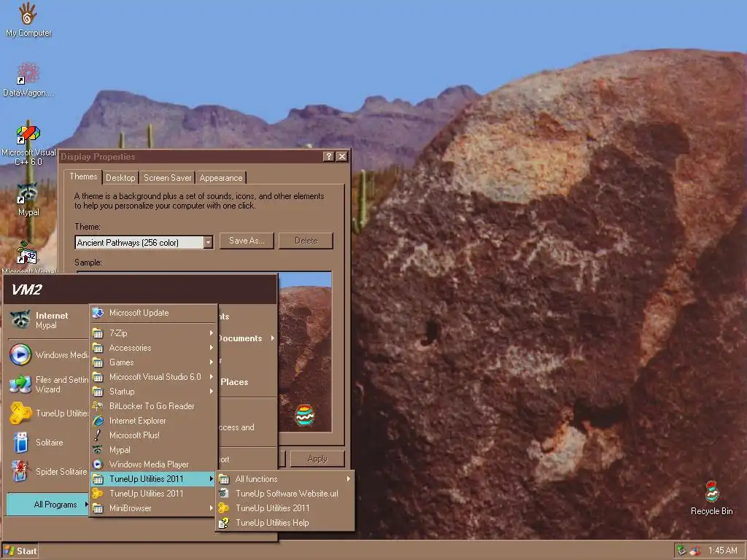Open the Mypal raccoon desktop shortcut
This screenshot has width=747, height=560.
point(28,199)
